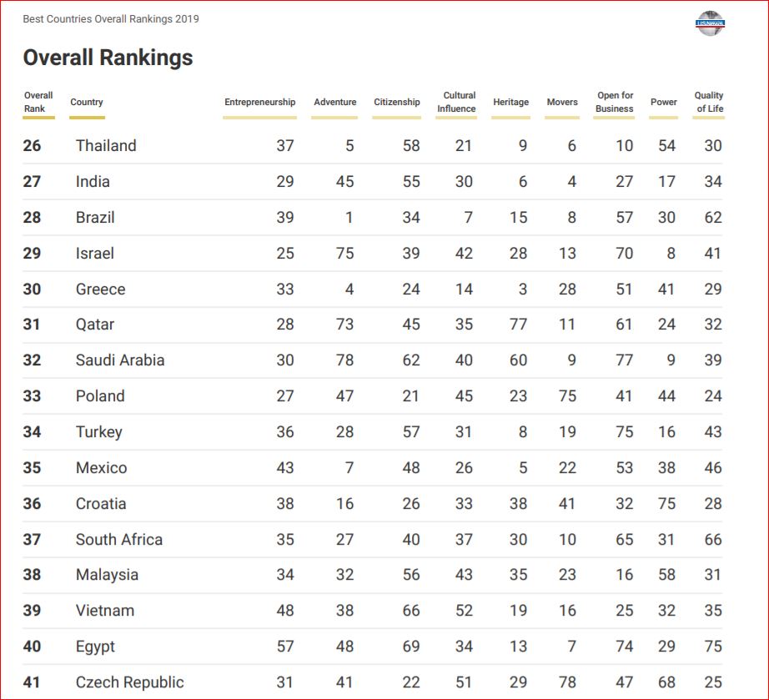Sort by the Power column header
The height and width of the screenshot is (700, 769).
pyautogui.click(x=664, y=102)
